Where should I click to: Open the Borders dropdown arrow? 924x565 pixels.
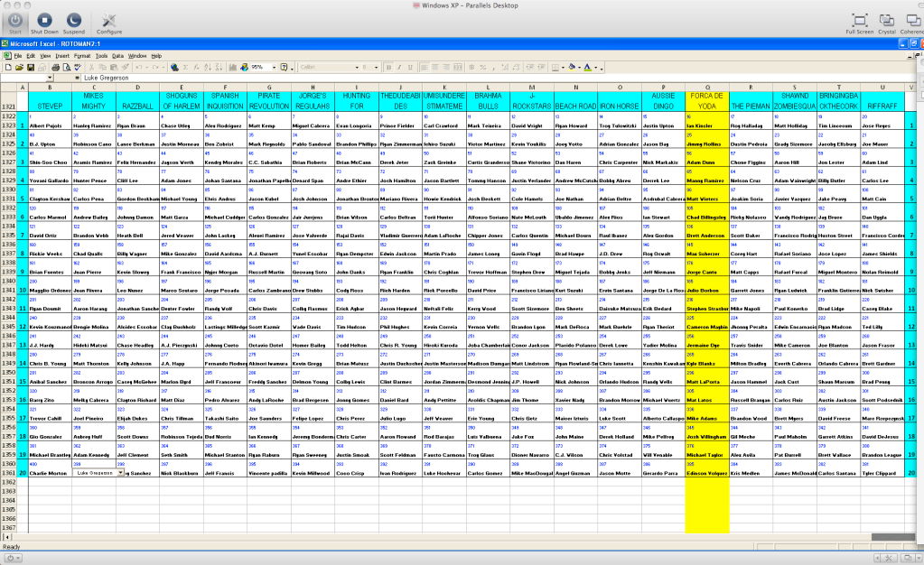point(563,68)
